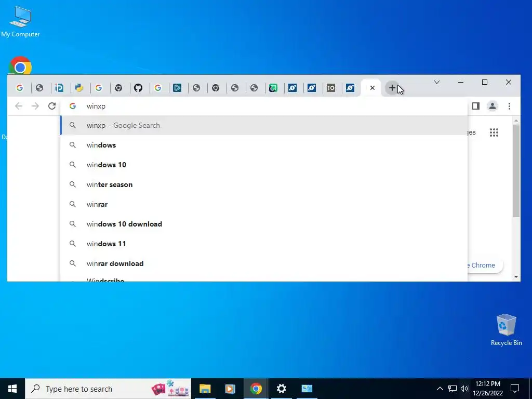The width and height of the screenshot is (532, 399).
Task: Pick the 'windows 10' suggestion
Action: 264,165
